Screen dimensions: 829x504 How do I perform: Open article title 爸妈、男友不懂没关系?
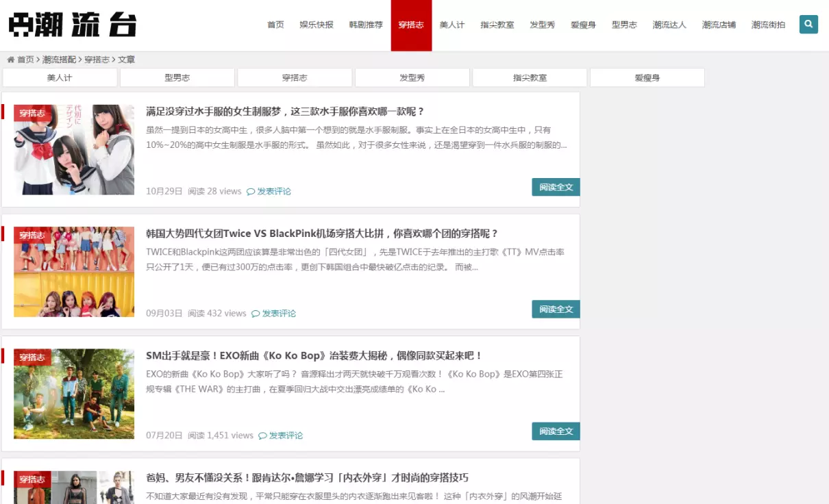coord(307,477)
